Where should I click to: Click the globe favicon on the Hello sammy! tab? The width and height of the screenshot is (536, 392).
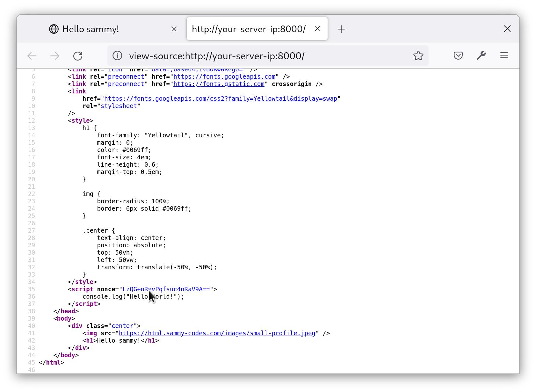[54, 29]
